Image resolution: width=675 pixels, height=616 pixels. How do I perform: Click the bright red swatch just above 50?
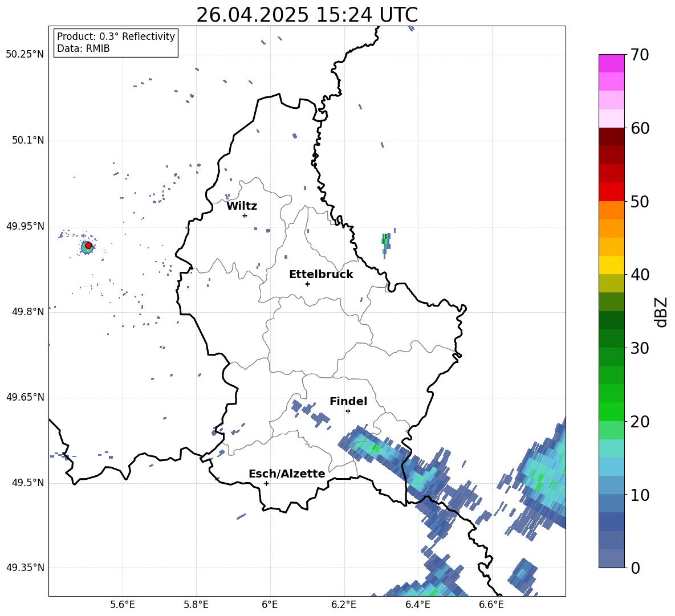pos(611,192)
